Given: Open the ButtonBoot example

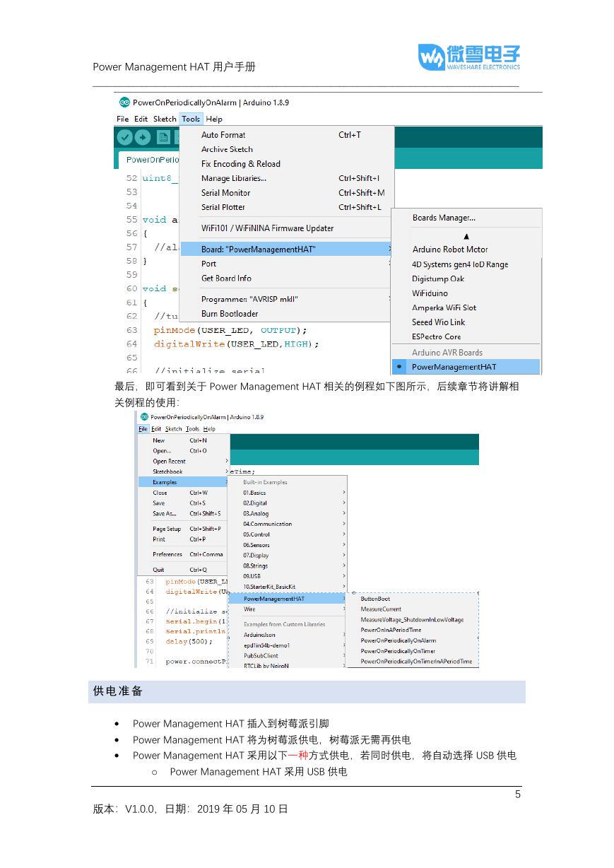Looking at the screenshot, I should pos(413,599).
